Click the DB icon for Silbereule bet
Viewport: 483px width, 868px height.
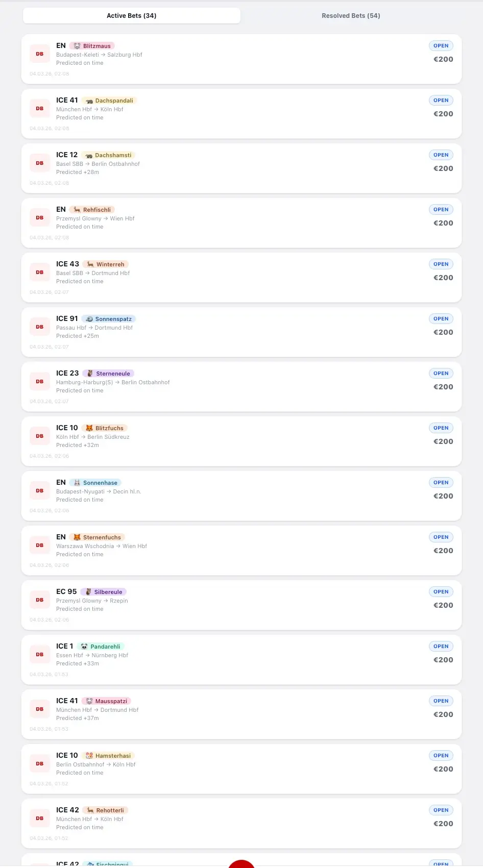pyautogui.click(x=40, y=600)
